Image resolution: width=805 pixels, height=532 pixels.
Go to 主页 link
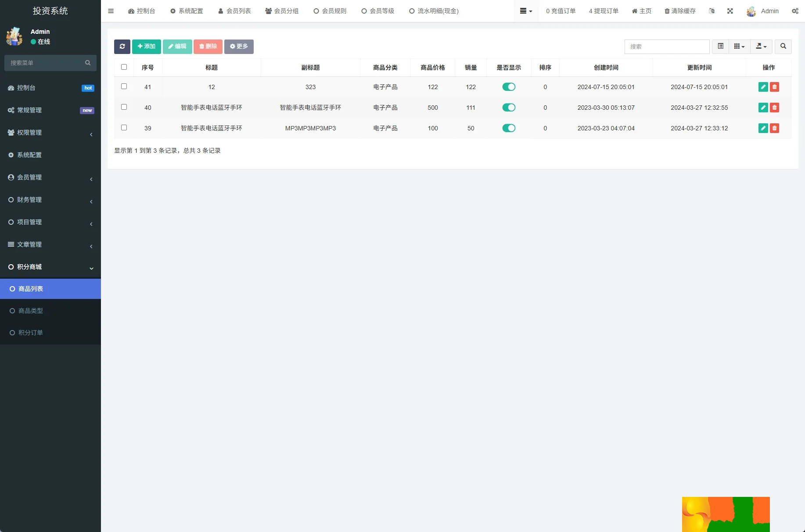click(x=641, y=11)
